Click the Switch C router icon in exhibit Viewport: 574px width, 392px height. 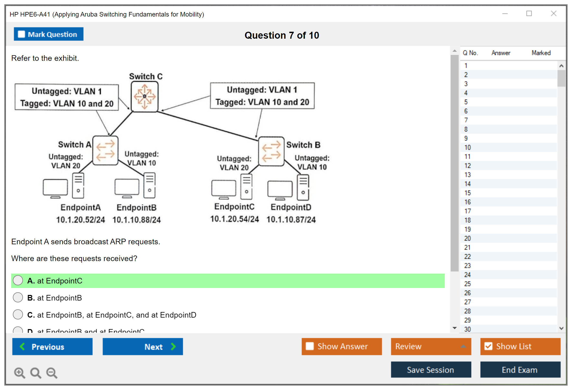pyautogui.click(x=144, y=97)
